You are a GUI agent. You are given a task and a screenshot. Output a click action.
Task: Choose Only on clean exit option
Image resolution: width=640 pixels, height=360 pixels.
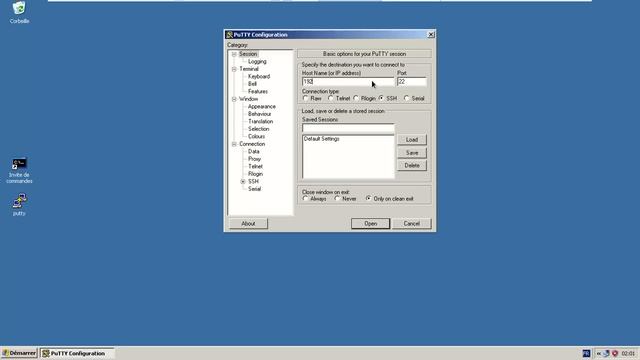pos(369,198)
